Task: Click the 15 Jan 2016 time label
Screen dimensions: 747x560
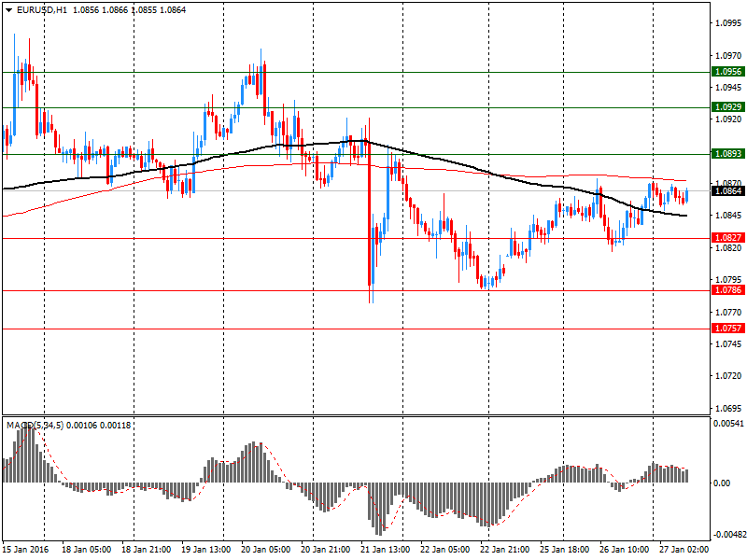Action: pyautogui.click(x=28, y=550)
